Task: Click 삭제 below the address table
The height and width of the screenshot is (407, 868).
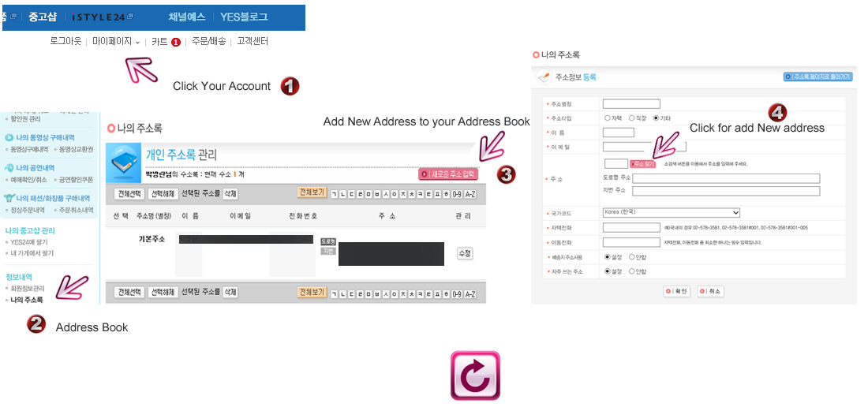Action: click(230, 293)
